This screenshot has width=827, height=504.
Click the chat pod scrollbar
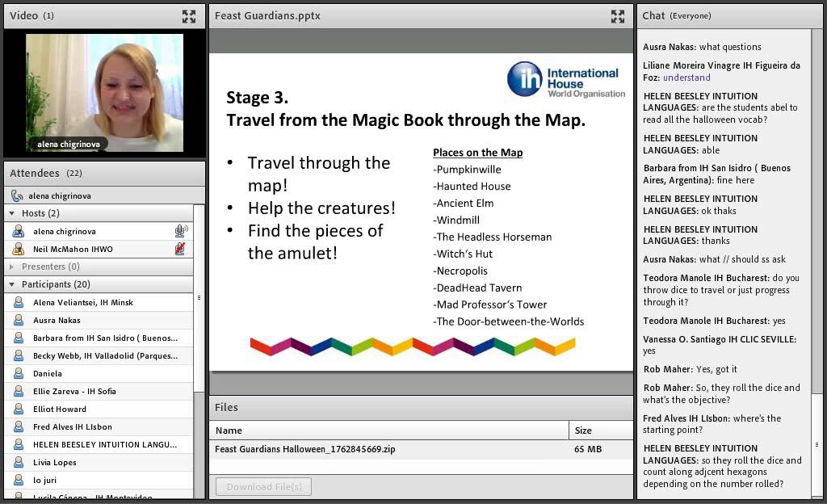817,444
